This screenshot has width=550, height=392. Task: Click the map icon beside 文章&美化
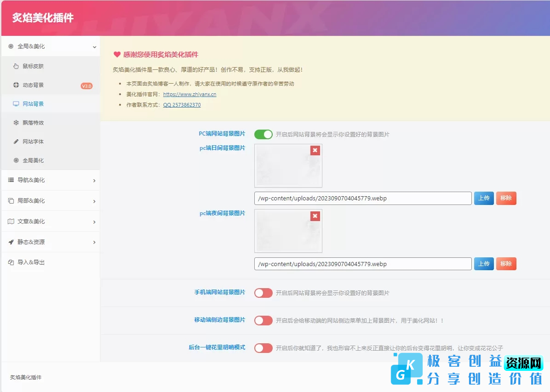pyautogui.click(x=11, y=222)
